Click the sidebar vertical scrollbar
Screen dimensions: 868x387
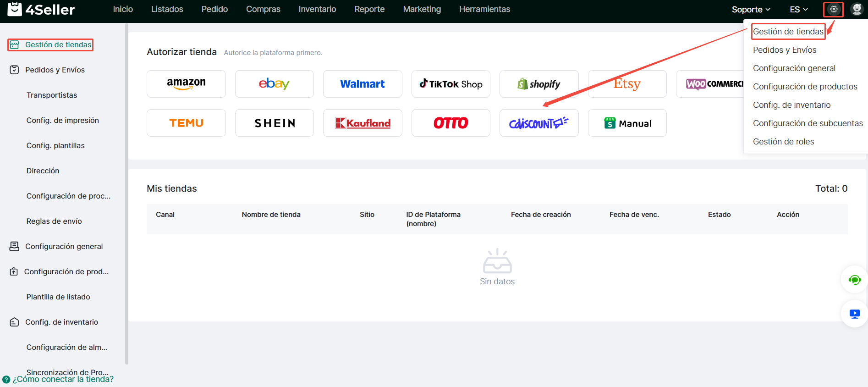126,193
